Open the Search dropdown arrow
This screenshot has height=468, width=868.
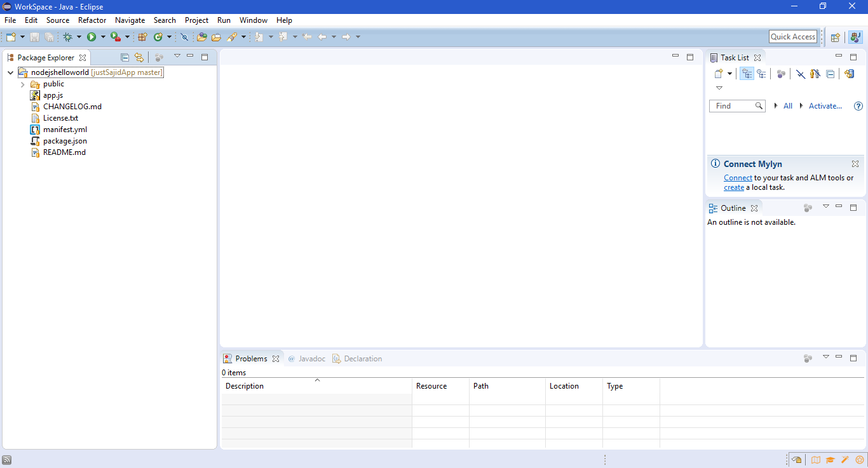(x=243, y=37)
